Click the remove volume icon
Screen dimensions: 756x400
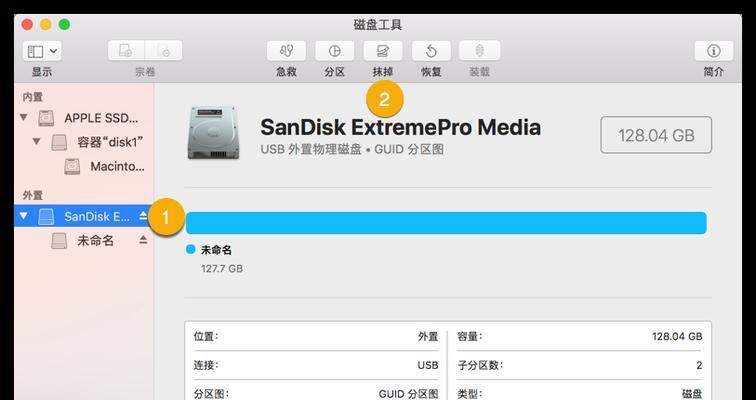pyautogui.click(x=164, y=51)
